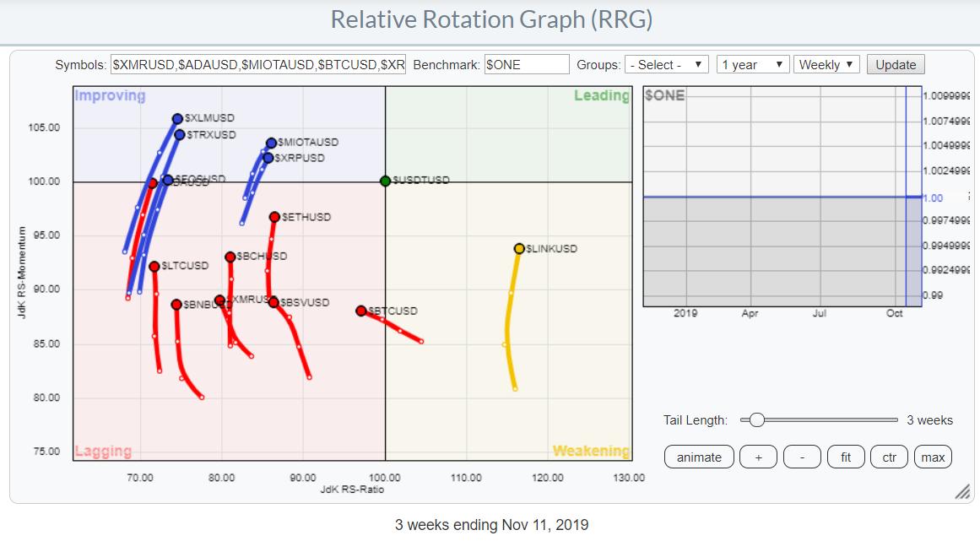
Task: Click the minus zoom button
Action: pyautogui.click(x=802, y=457)
